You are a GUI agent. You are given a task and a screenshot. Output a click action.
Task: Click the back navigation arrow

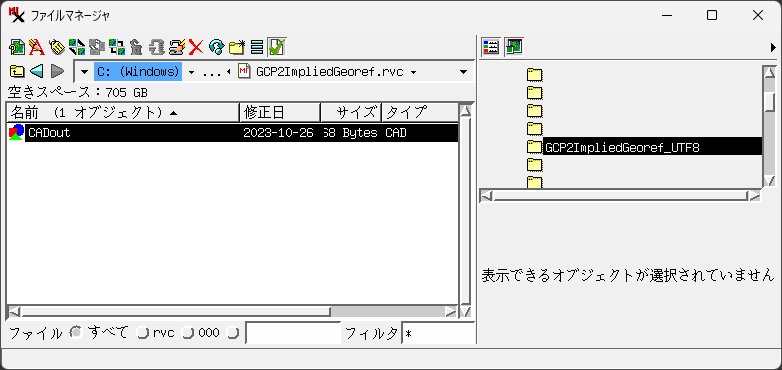click(36, 71)
